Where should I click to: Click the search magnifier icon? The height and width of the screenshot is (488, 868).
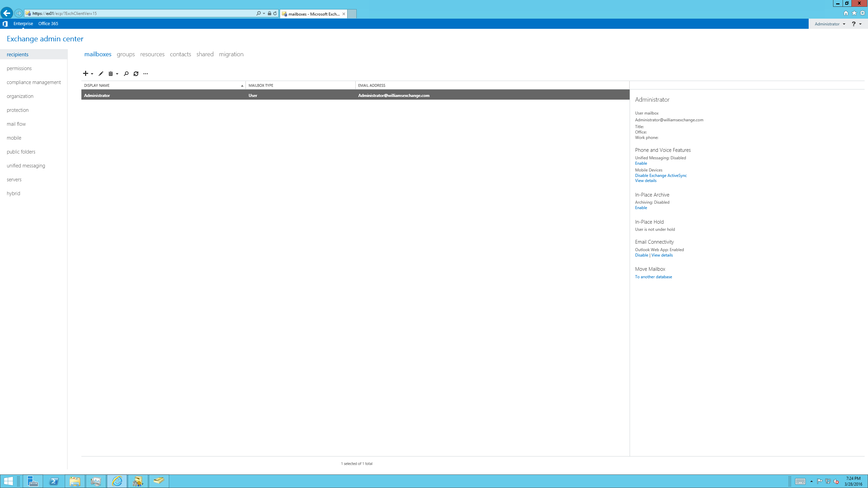pos(126,73)
